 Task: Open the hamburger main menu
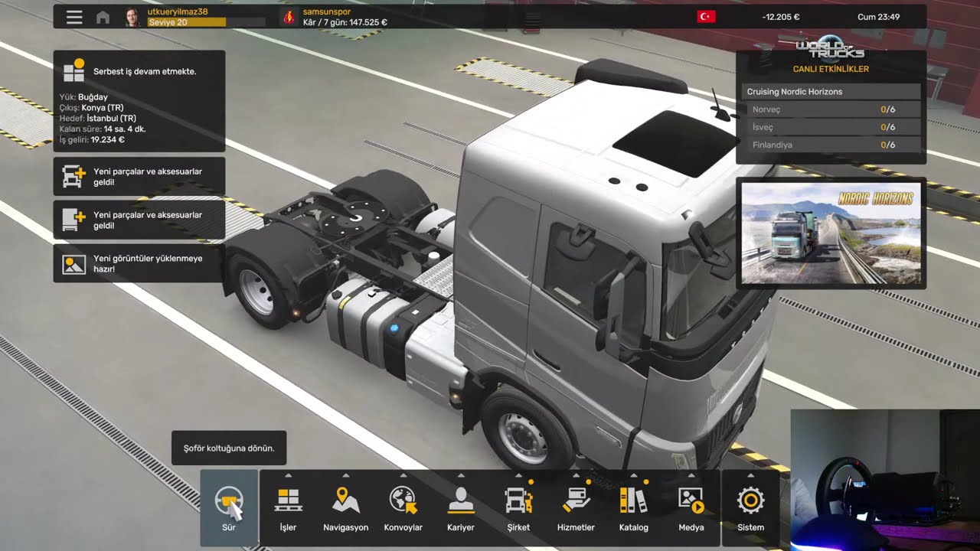pyautogui.click(x=74, y=17)
